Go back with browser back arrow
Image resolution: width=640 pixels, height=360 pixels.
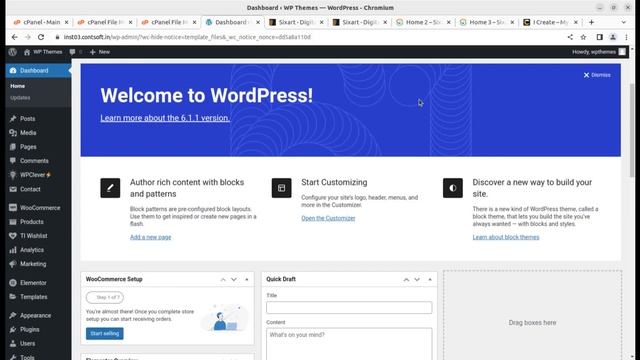(14, 37)
